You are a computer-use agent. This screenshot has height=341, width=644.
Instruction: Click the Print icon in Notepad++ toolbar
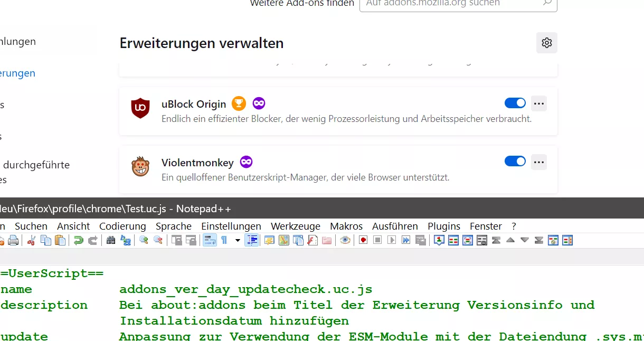pos(13,240)
